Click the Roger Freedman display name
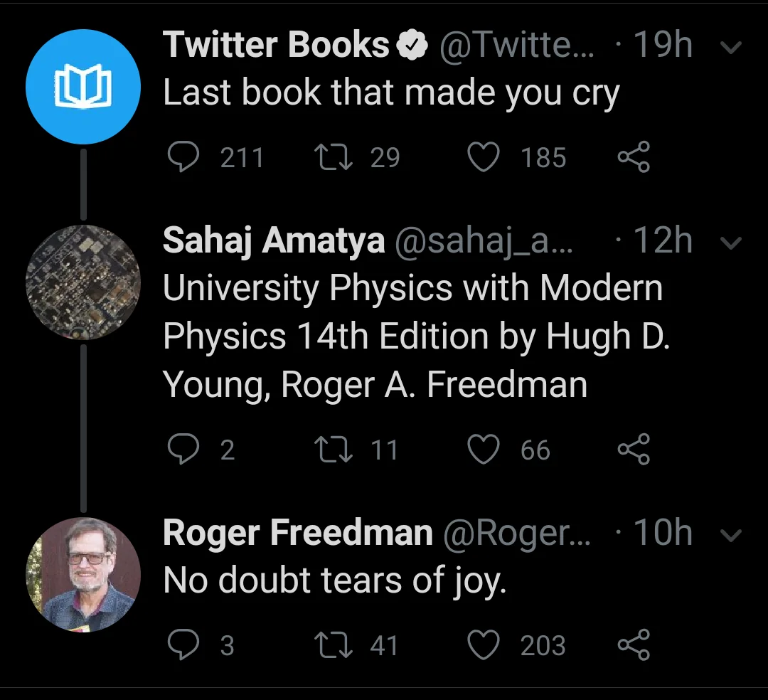This screenshot has height=700, width=768. [x=297, y=534]
